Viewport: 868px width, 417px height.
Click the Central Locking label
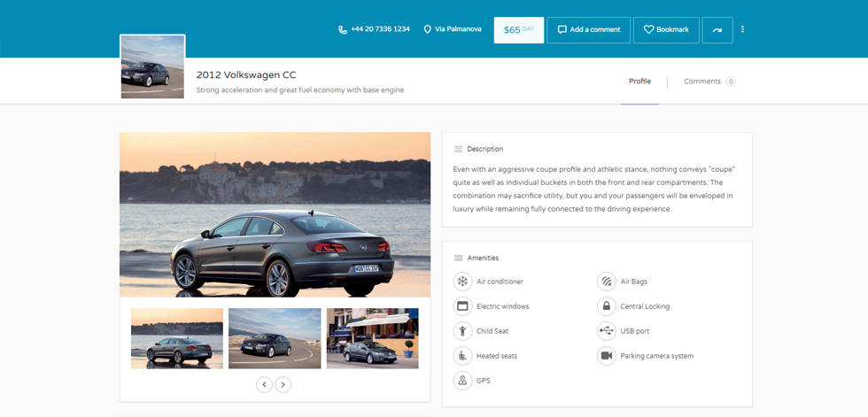[x=645, y=306]
